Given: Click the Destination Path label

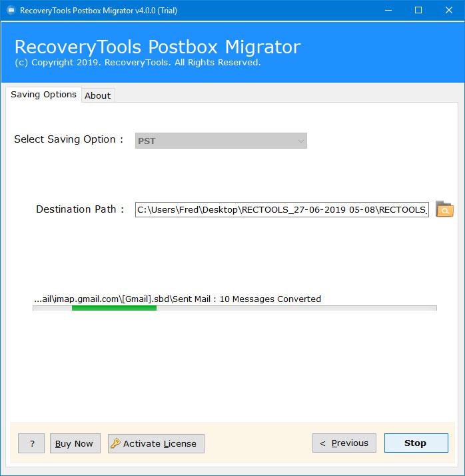Looking at the screenshot, I should 80,209.
